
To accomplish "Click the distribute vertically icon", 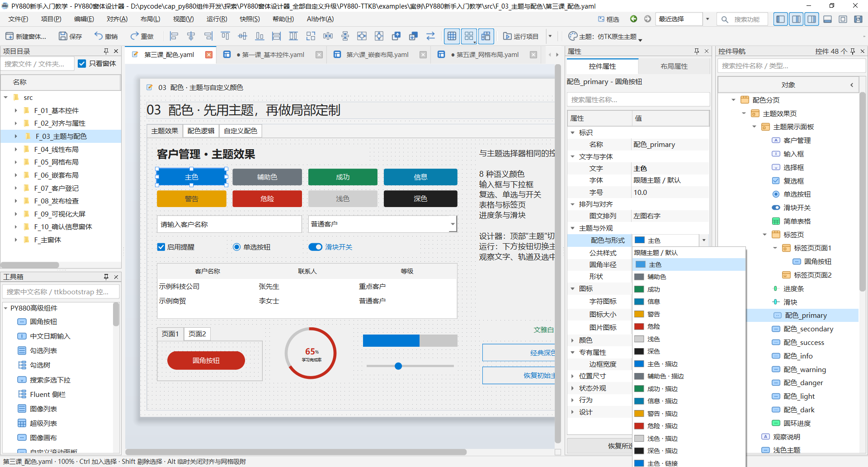I will 345,36.
